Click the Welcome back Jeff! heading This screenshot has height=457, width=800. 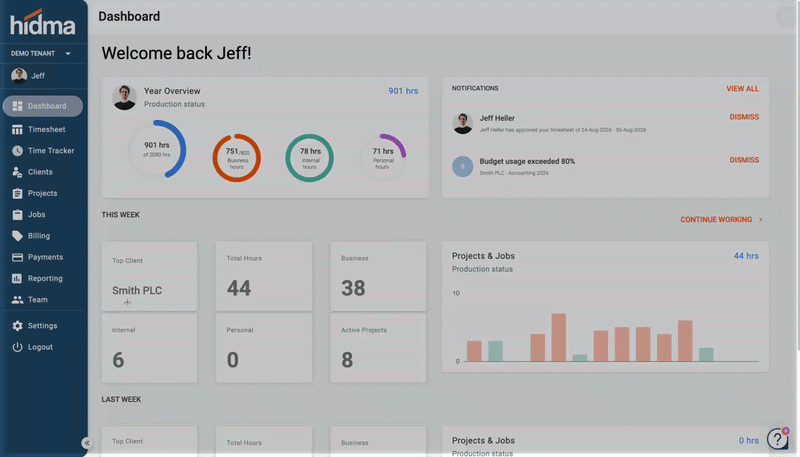pos(177,53)
